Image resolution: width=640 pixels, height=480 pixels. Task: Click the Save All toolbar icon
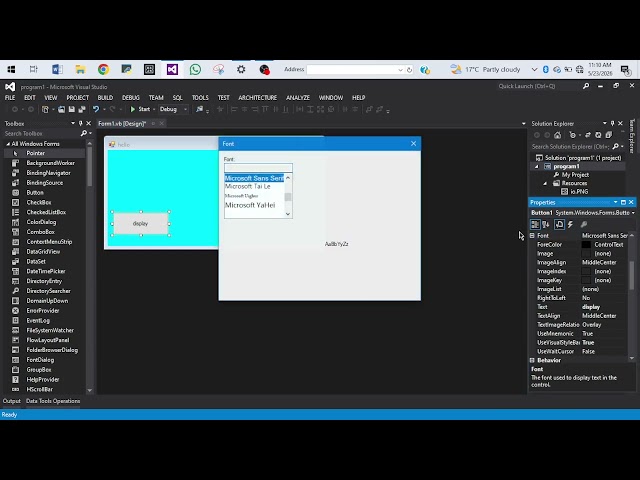(x=82, y=109)
